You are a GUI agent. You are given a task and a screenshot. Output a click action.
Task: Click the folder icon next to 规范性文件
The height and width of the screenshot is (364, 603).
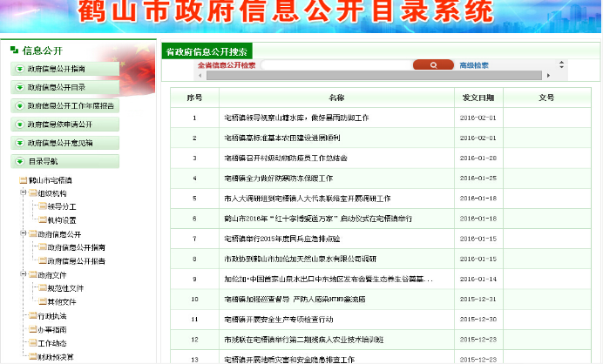coord(41,287)
